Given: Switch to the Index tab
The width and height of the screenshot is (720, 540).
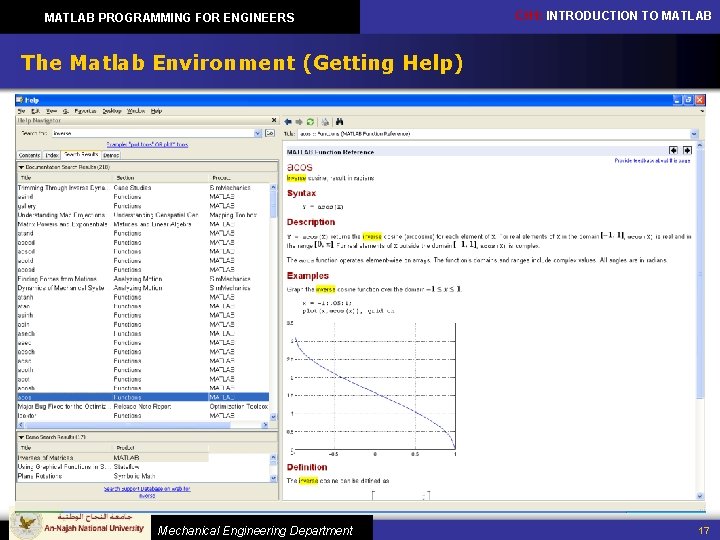Looking at the screenshot, I should [x=51, y=155].
